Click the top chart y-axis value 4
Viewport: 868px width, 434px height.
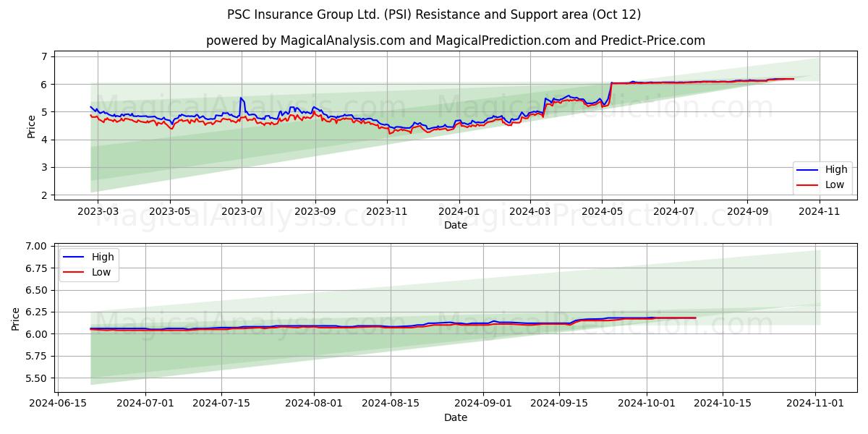(45, 140)
